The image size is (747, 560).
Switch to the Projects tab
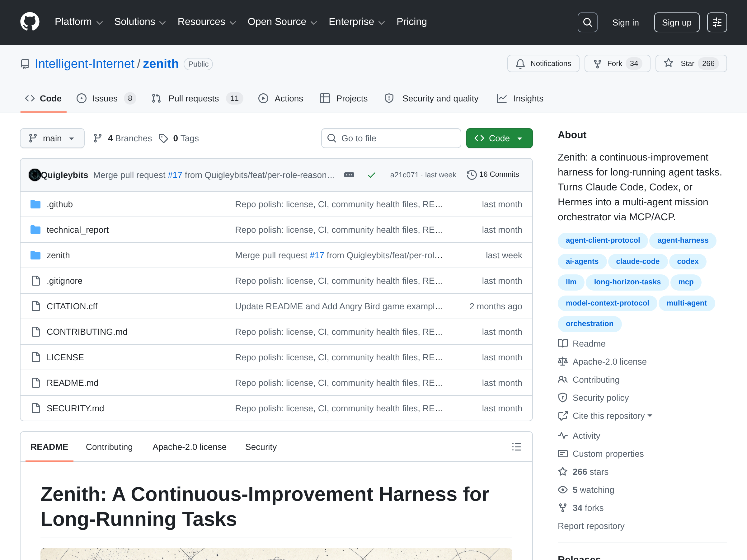[x=343, y=99]
